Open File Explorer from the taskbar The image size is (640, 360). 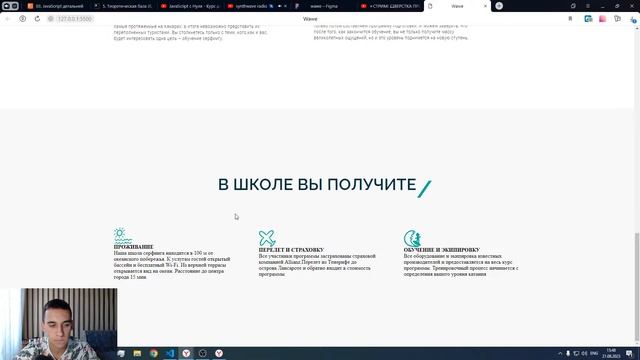(137, 353)
